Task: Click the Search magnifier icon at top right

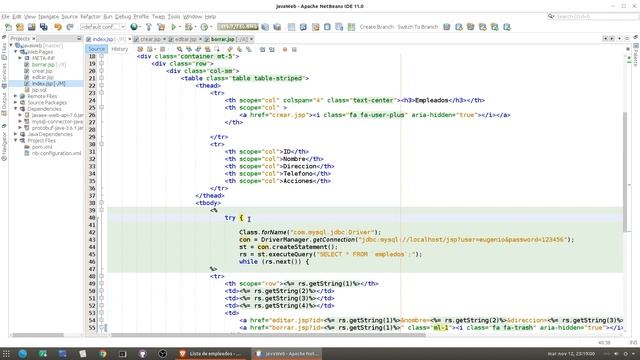Action: click(551, 16)
